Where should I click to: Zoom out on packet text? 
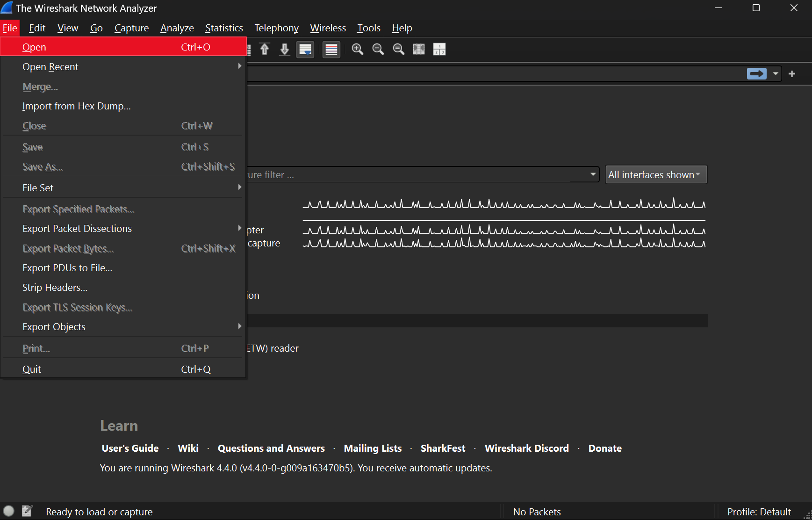click(378, 49)
